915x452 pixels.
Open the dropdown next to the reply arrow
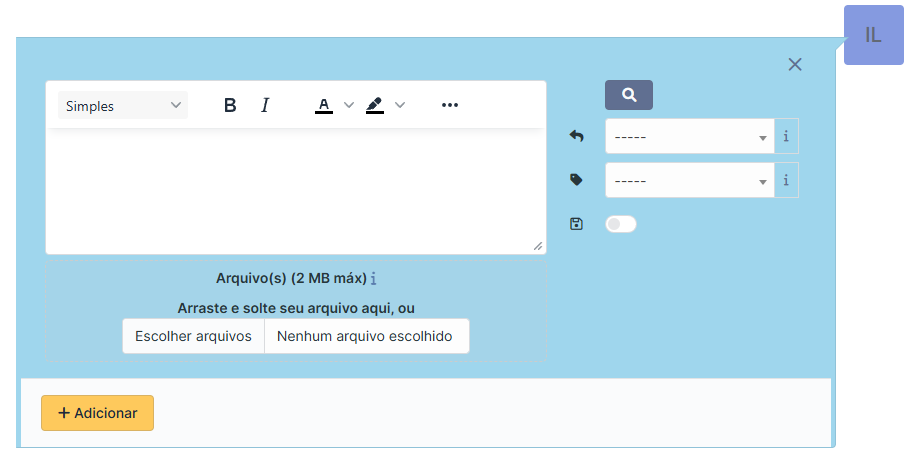[690, 136]
